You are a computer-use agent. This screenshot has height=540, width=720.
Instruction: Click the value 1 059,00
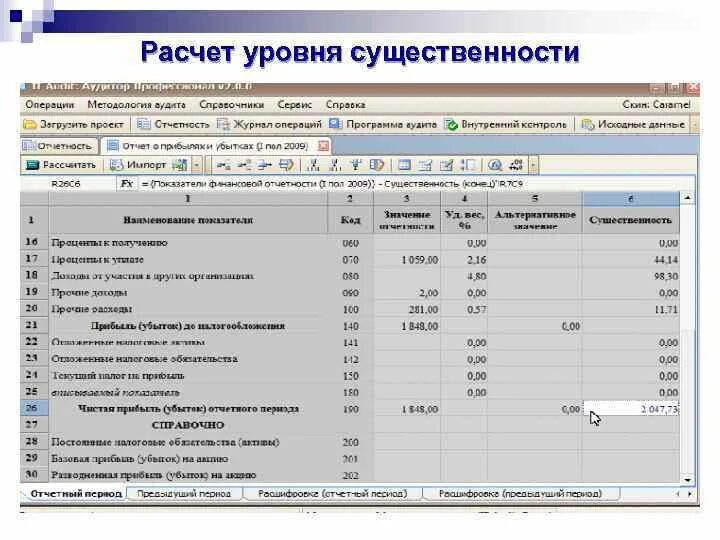pos(420,260)
